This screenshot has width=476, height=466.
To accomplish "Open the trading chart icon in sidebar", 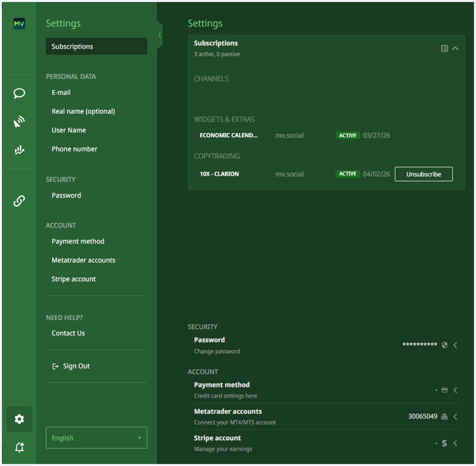I will point(19,150).
